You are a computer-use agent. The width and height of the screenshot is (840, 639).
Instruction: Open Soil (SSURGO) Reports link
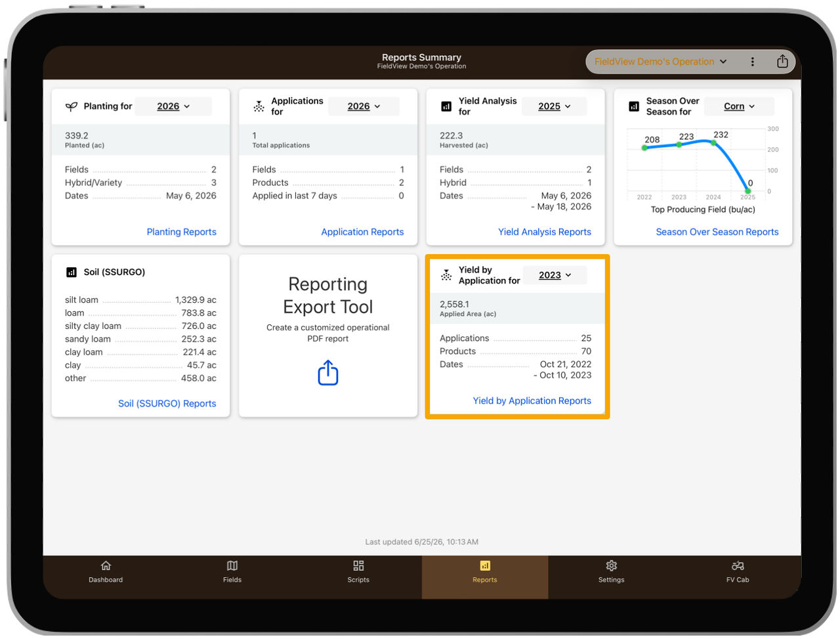[x=167, y=403]
